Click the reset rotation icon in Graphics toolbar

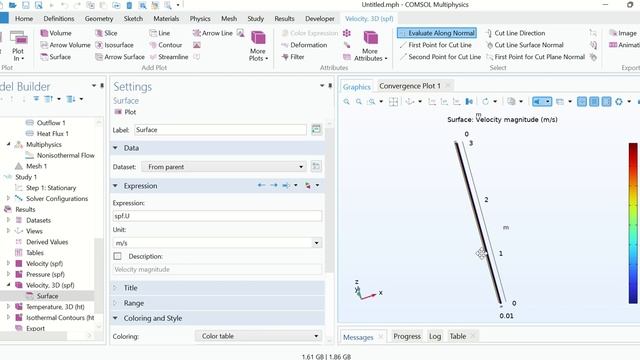click(485, 102)
